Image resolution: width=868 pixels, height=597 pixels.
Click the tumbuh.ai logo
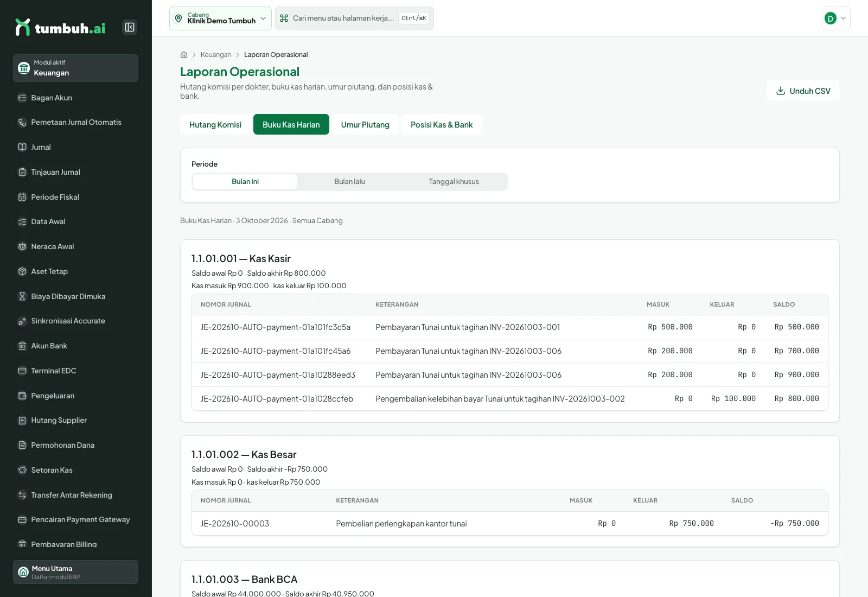61,27
